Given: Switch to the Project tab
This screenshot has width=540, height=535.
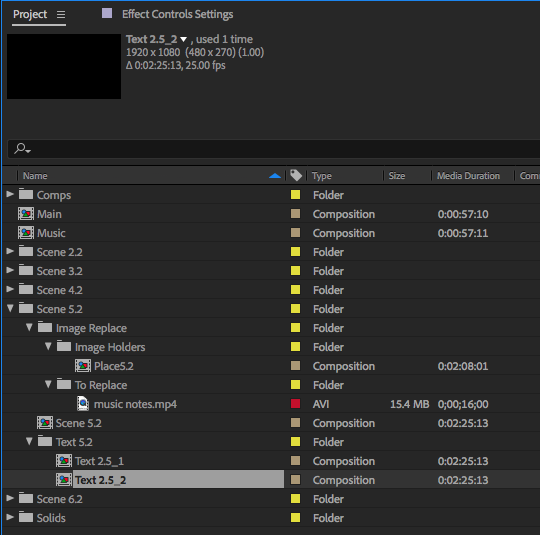Looking at the screenshot, I should 30,14.
